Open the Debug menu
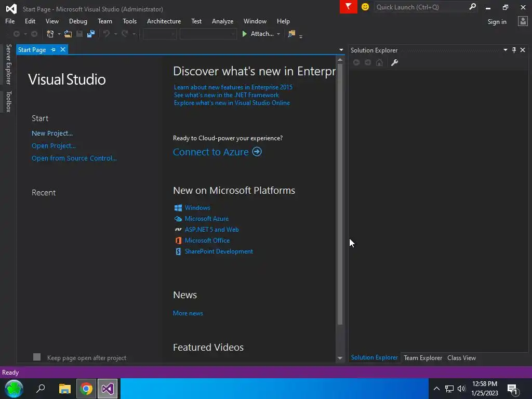The width and height of the screenshot is (532, 399). click(78, 21)
